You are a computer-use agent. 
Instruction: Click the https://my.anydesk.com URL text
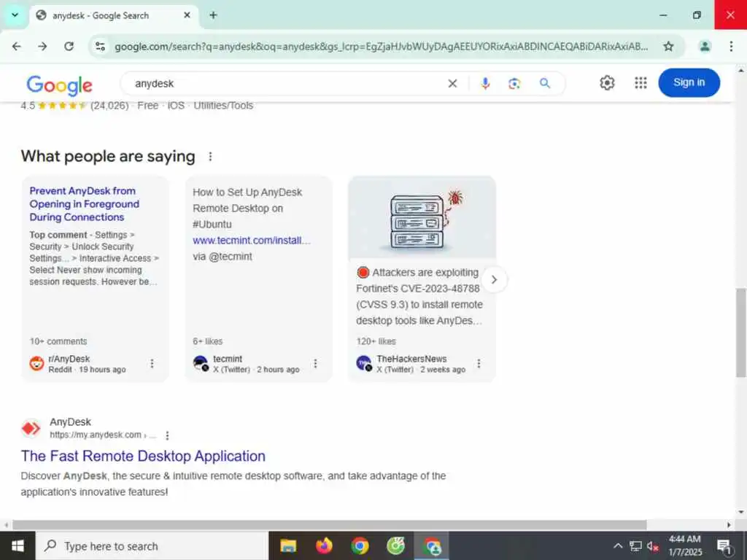pos(96,435)
